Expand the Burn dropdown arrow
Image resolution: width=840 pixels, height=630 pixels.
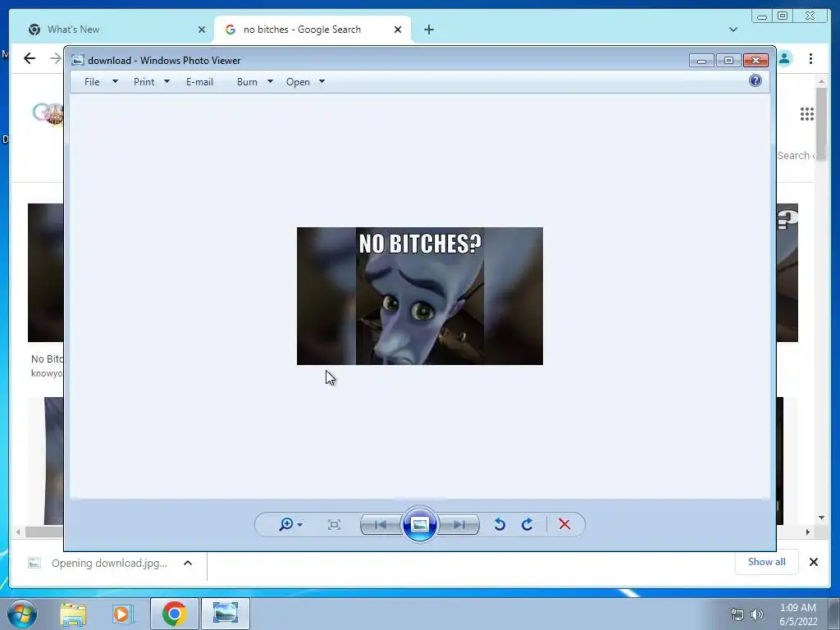tap(270, 81)
